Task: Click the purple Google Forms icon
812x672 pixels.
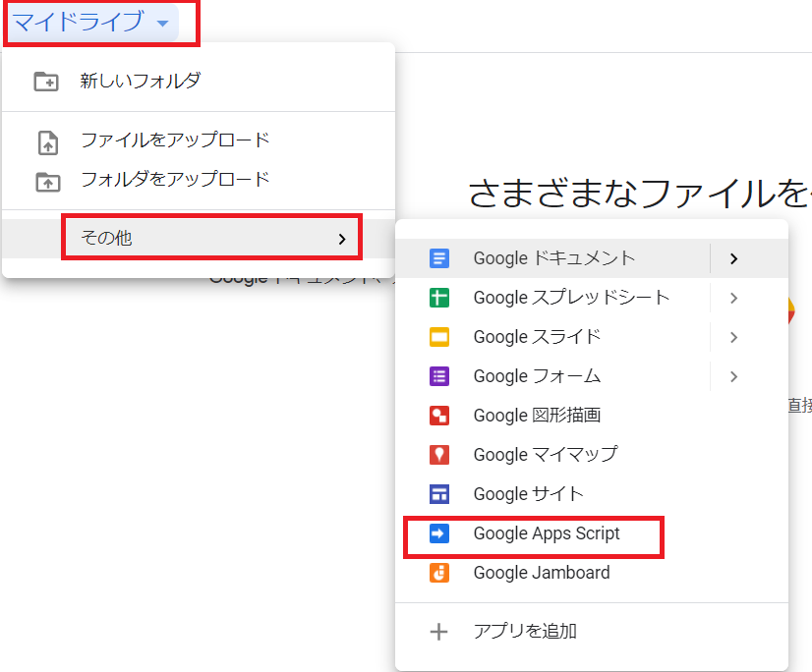Action: [x=439, y=376]
